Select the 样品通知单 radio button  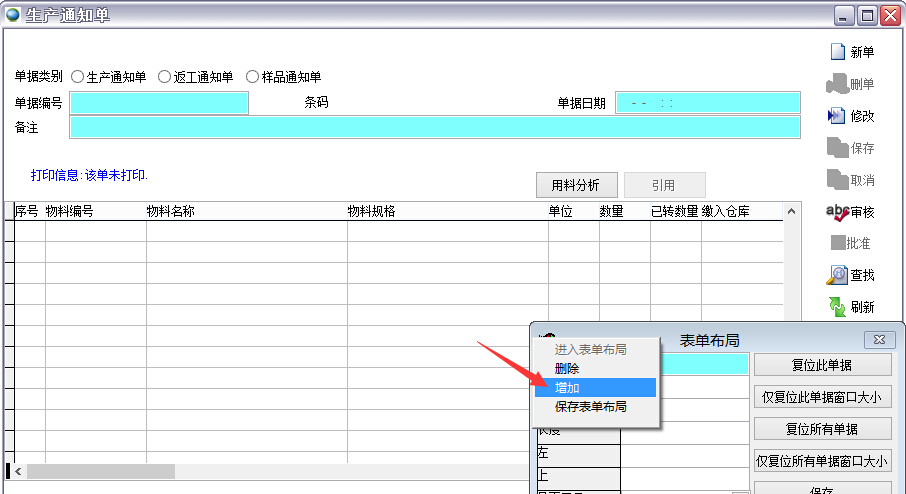point(252,77)
